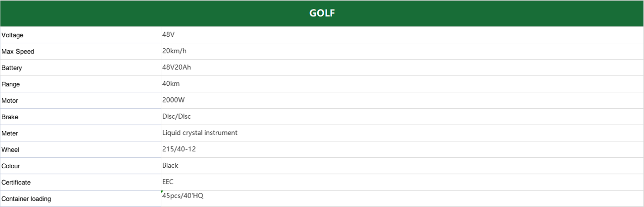Select the Disc/Disc value cell

coord(402,117)
